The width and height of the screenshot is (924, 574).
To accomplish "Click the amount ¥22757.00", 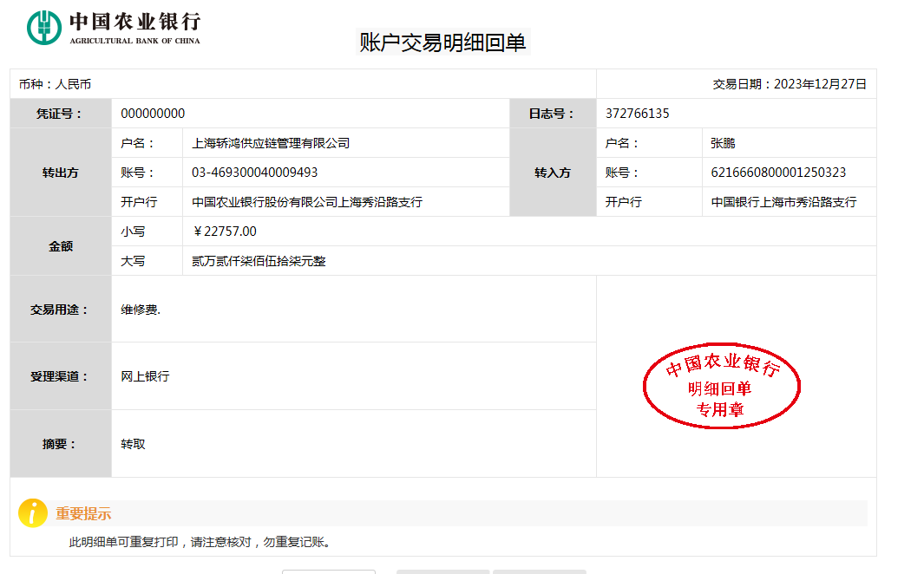I will [224, 232].
